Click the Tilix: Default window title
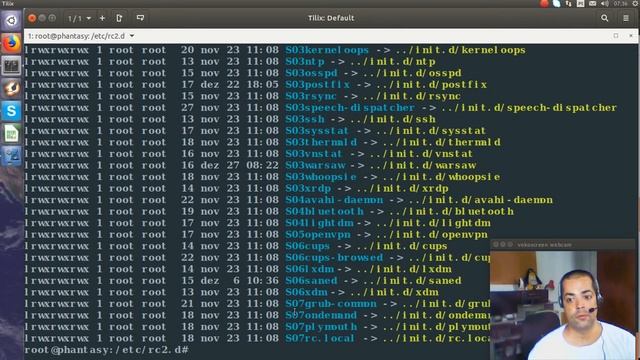The image size is (640, 360). [x=331, y=18]
